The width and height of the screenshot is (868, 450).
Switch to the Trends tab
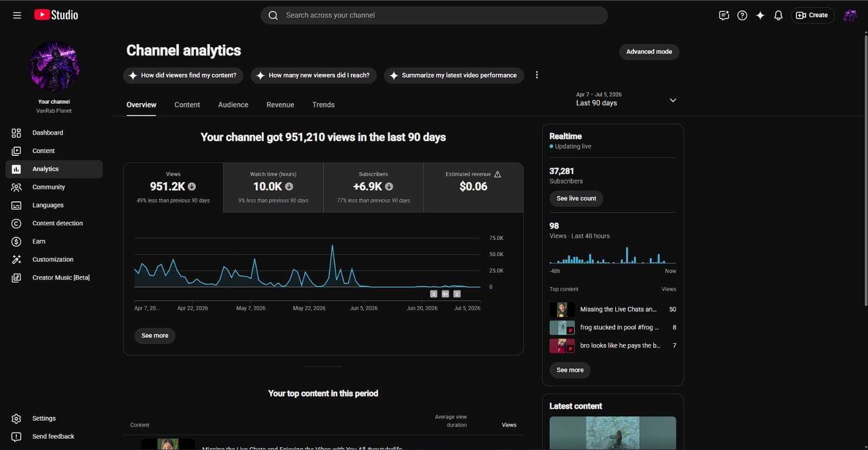click(323, 105)
